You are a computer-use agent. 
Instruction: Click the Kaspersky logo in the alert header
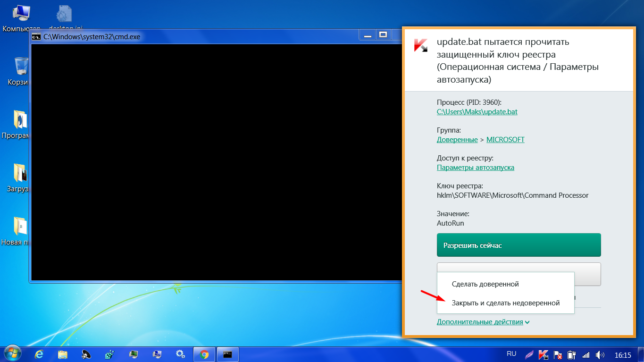pos(421,45)
